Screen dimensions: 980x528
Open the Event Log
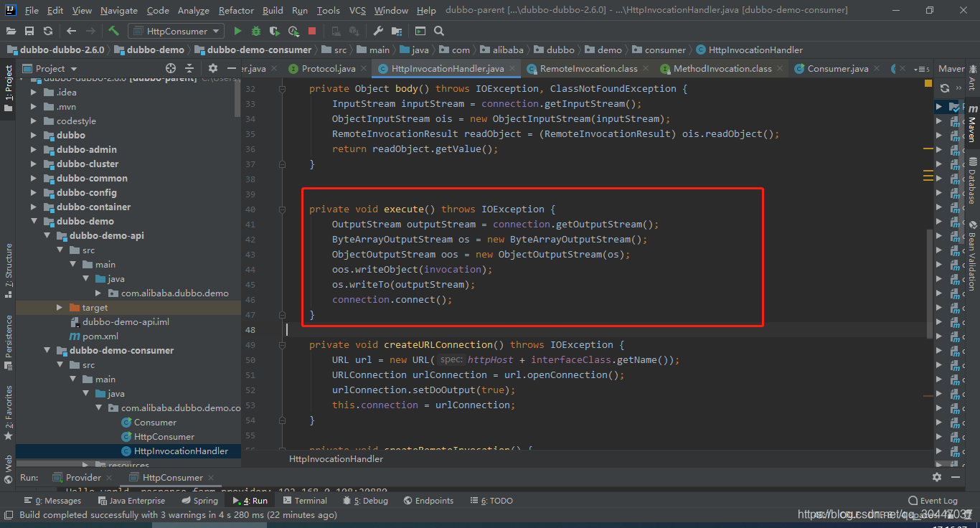click(x=933, y=501)
